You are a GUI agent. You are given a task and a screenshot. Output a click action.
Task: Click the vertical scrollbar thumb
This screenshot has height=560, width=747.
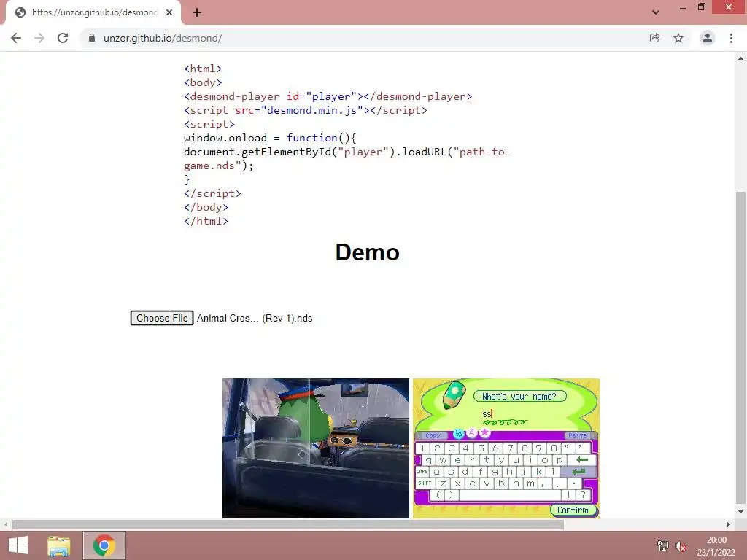pyautogui.click(x=740, y=346)
